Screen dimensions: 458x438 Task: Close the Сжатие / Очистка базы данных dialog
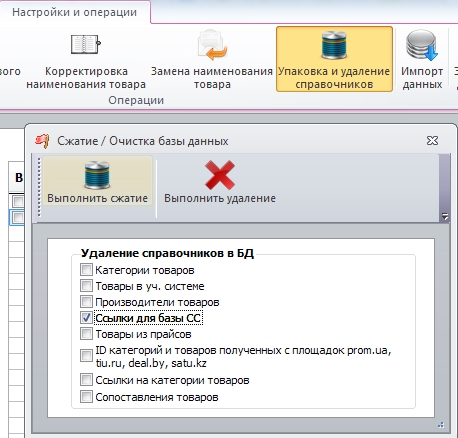point(432,141)
